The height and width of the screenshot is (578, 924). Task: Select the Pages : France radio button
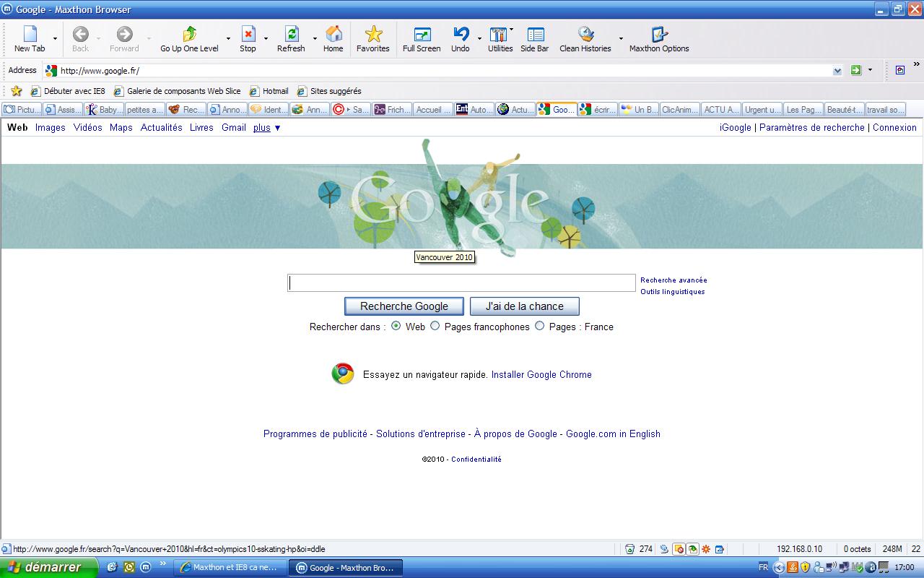pos(539,326)
